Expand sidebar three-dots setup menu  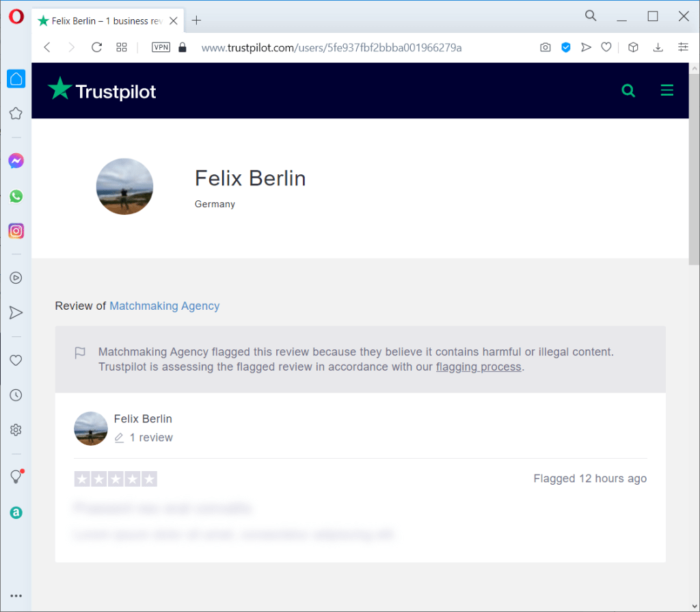[16, 596]
